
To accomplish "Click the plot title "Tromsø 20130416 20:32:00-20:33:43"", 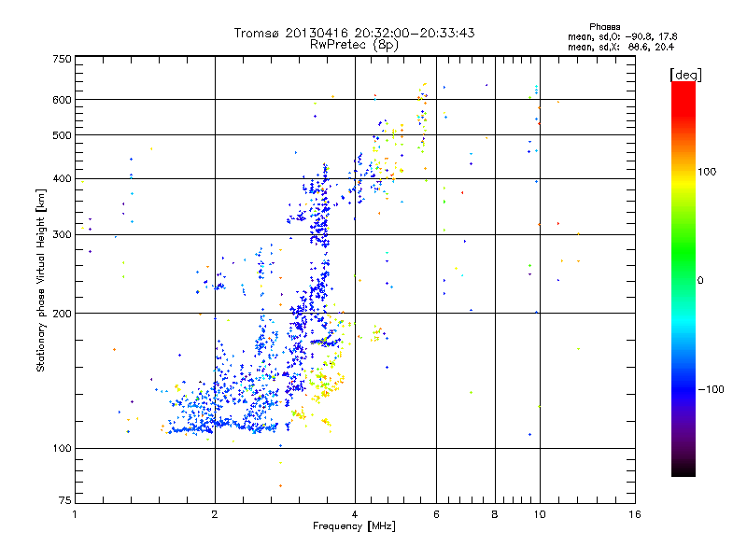I will pyautogui.click(x=354, y=33).
